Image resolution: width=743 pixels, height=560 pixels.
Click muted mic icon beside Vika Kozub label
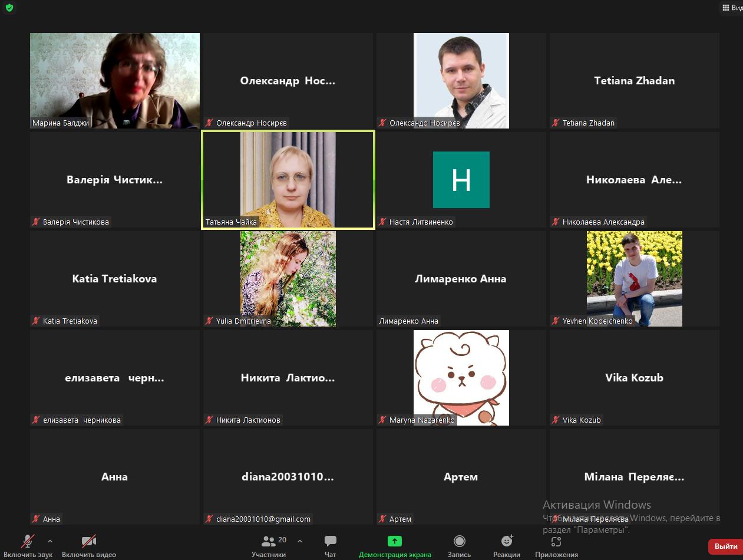click(556, 420)
